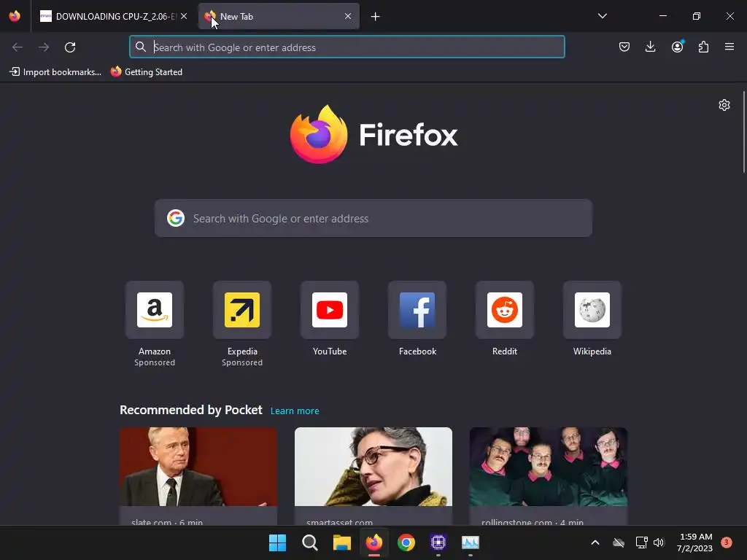The image size is (747, 560).
Task: Click the page search box with Google logo
Action: tap(373, 219)
